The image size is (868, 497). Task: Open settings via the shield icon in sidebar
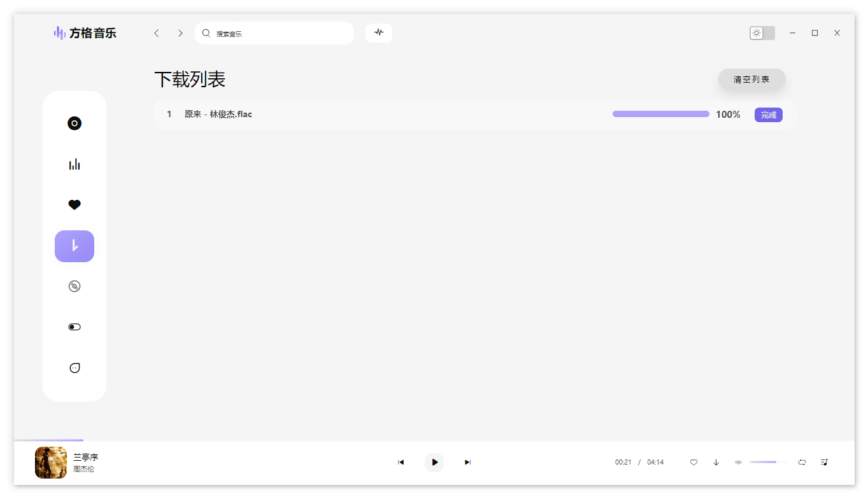tap(75, 367)
